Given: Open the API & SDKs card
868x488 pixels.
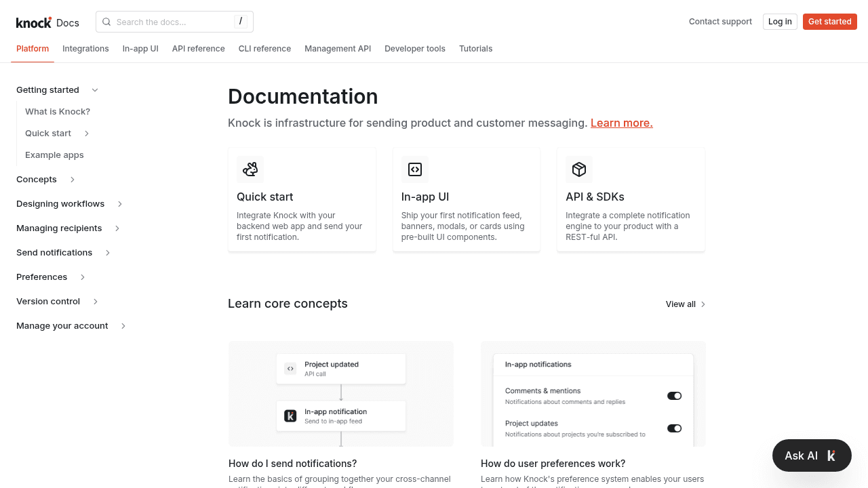Looking at the screenshot, I should pos(631,199).
